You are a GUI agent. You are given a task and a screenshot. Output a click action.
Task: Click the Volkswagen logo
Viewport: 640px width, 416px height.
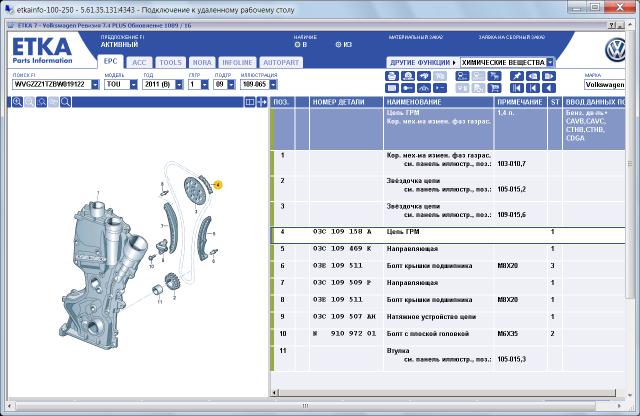coord(615,50)
